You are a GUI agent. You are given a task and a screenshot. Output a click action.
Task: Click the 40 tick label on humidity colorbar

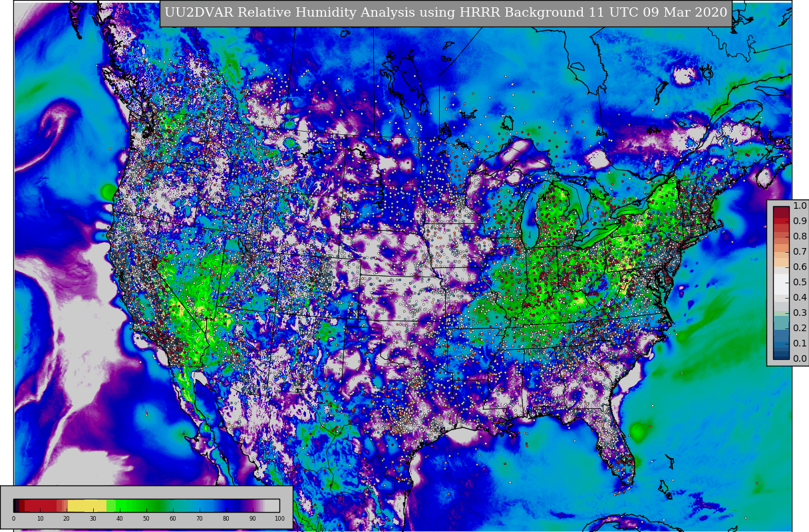[x=120, y=518]
